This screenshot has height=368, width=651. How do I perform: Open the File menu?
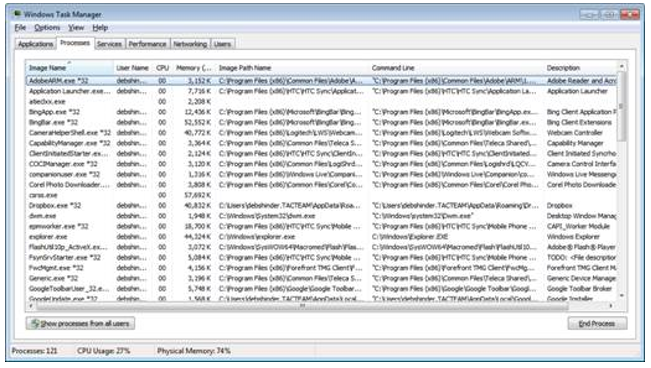tap(20, 28)
